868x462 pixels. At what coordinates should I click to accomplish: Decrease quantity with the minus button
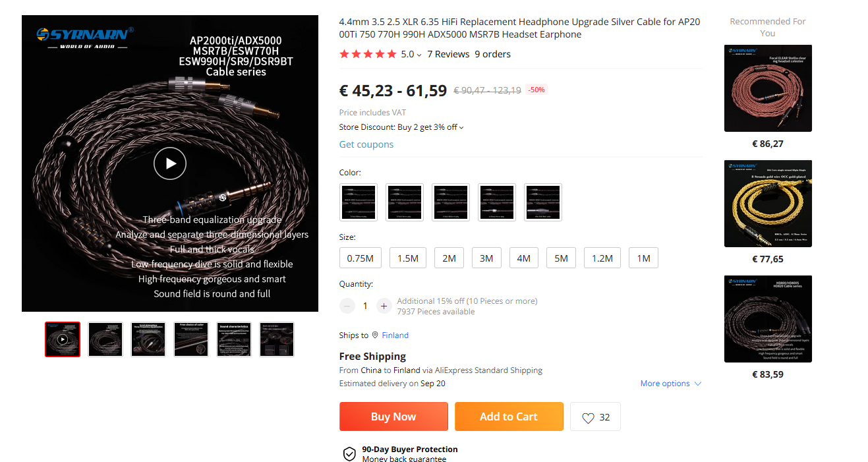pyautogui.click(x=347, y=306)
